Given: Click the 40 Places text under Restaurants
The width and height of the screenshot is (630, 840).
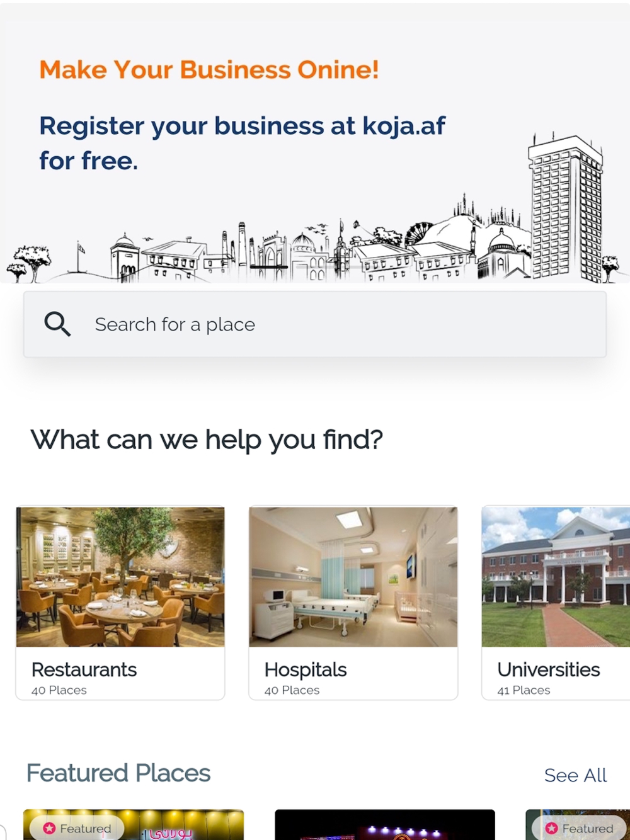Looking at the screenshot, I should point(59,690).
